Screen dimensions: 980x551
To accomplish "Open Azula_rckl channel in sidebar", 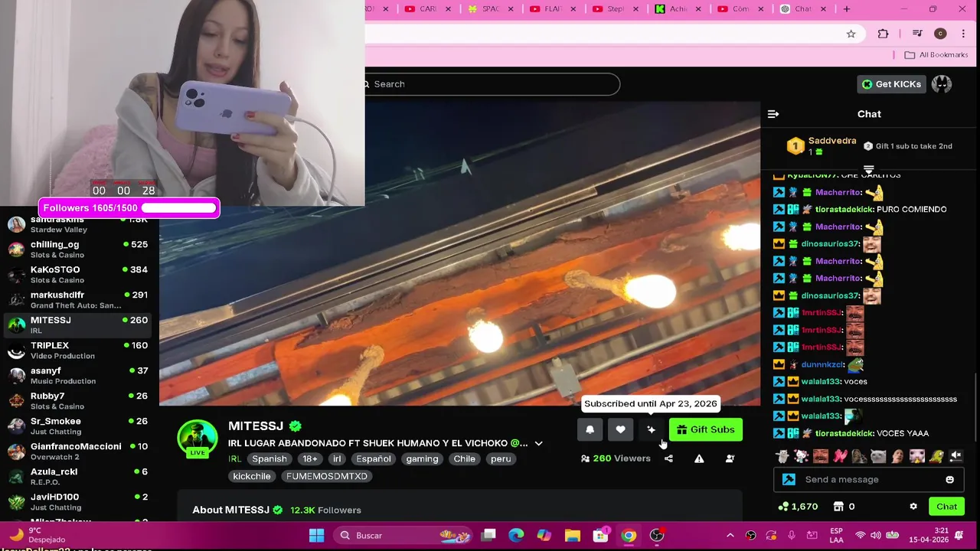I will coord(77,477).
